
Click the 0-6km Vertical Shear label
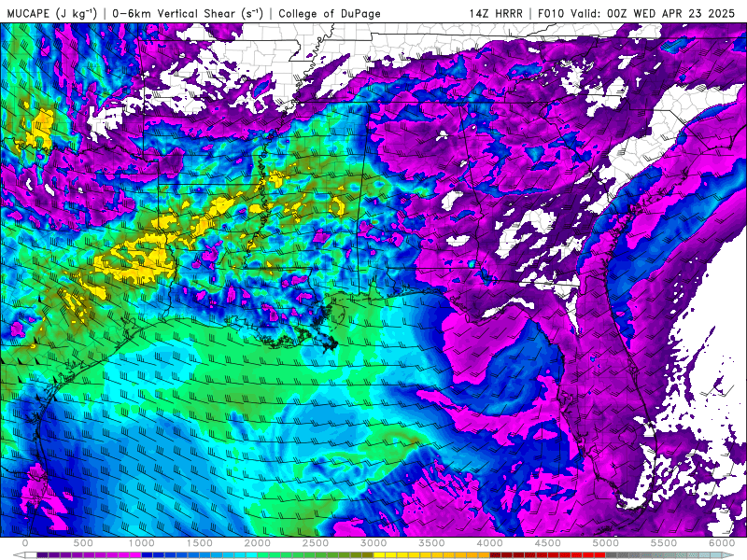click(188, 13)
